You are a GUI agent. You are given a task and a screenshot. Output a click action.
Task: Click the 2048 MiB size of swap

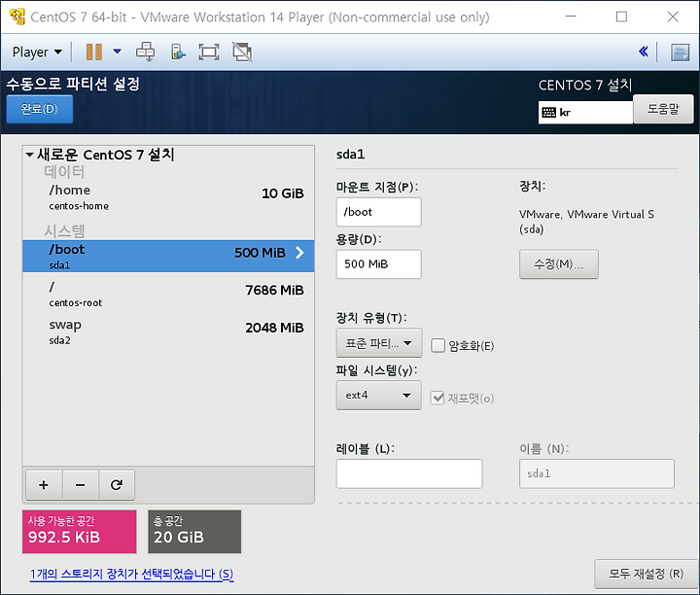point(274,328)
